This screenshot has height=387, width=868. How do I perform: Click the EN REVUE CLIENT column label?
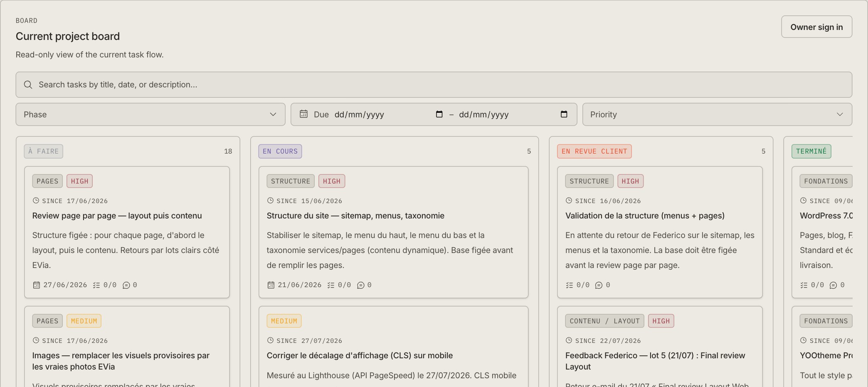pyautogui.click(x=594, y=151)
